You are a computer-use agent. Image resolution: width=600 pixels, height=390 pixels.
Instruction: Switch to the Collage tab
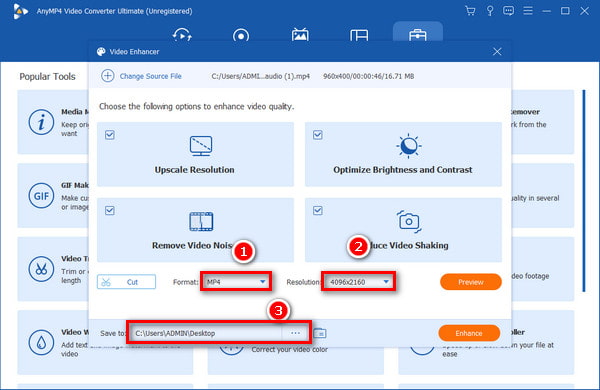click(x=359, y=35)
